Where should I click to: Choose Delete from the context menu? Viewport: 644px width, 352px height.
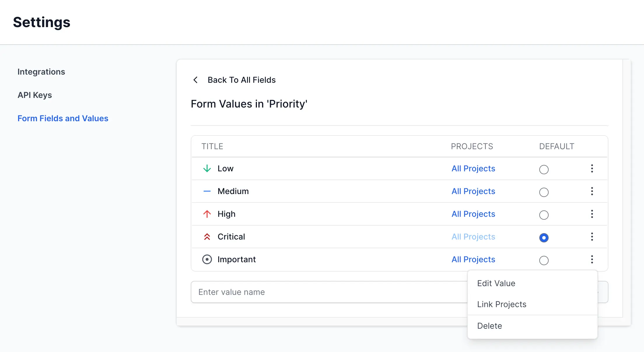pyautogui.click(x=489, y=326)
